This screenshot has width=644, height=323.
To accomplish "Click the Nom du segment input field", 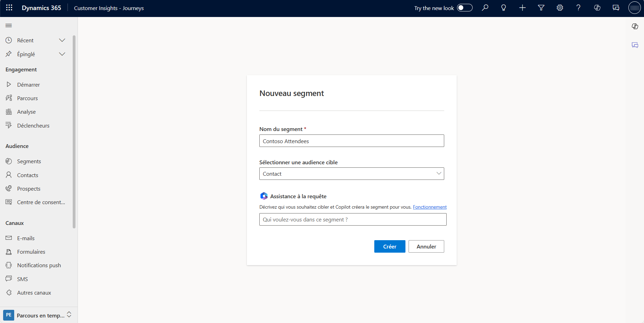I will click(x=351, y=141).
